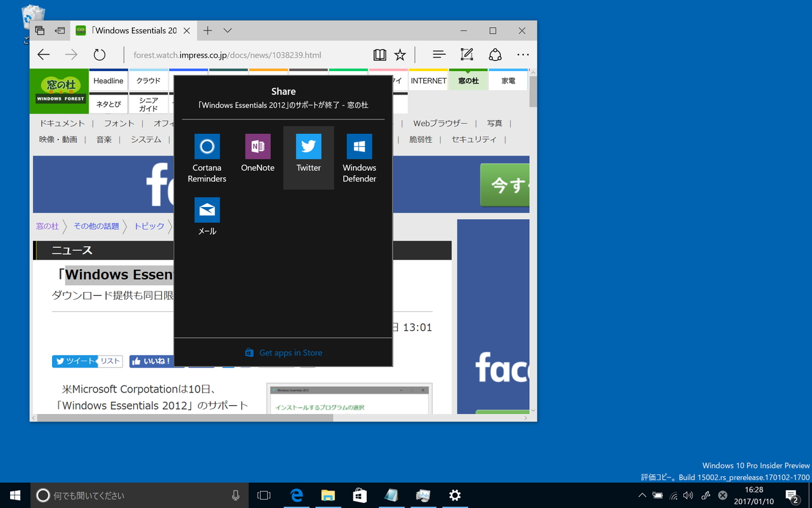Screen dimensions: 812x508
Task: Open Task View from the taskbar
Action: (264, 495)
